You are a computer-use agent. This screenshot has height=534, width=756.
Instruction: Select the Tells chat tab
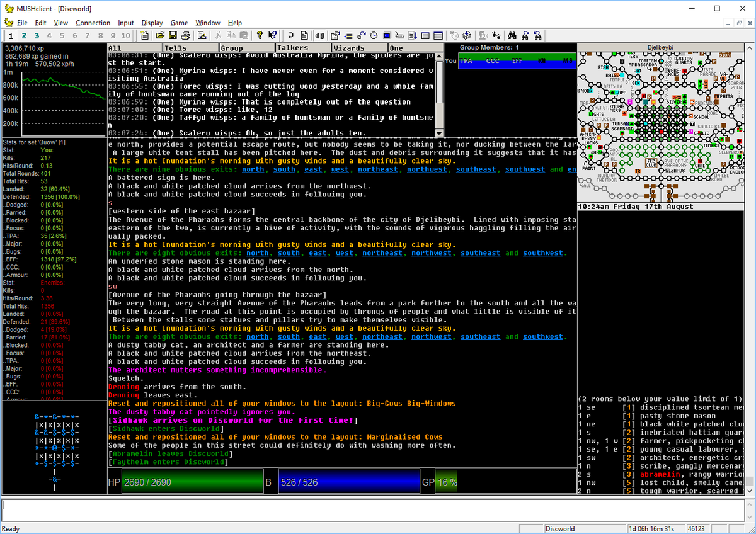[191, 48]
